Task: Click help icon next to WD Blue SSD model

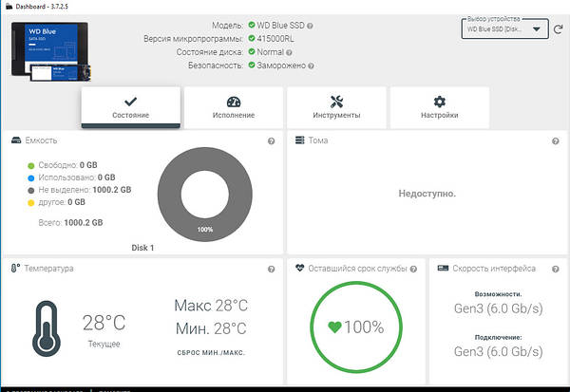Action: pos(310,26)
